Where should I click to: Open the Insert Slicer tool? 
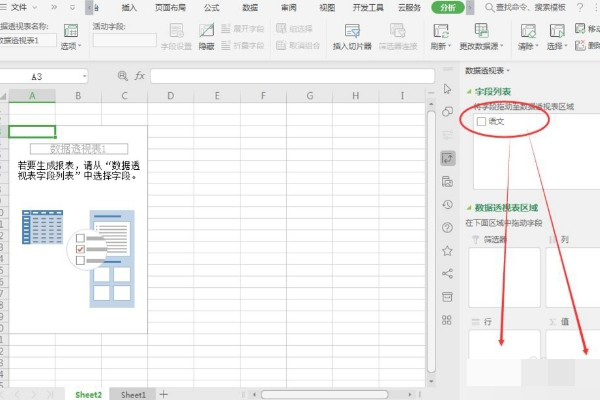(x=352, y=38)
